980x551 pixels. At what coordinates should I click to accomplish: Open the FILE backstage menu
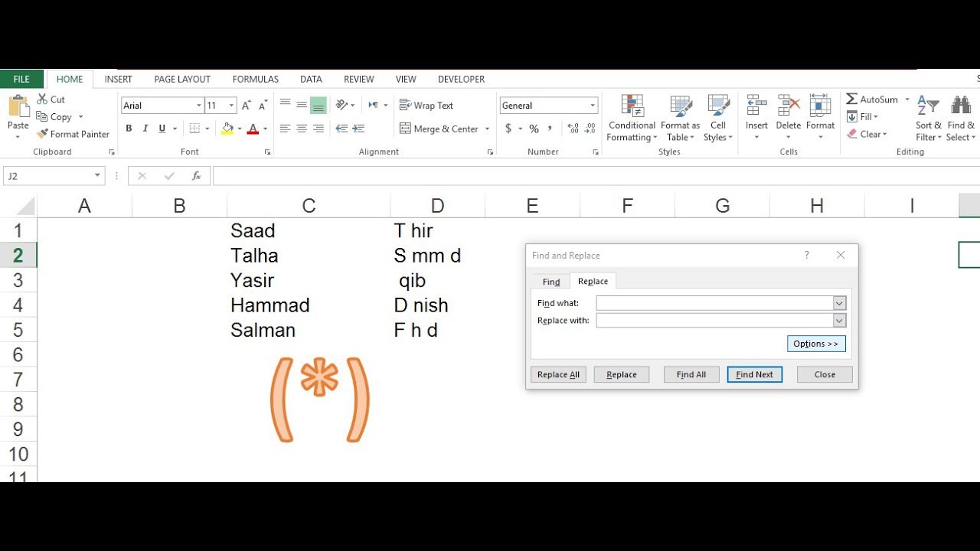tap(21, 79)
